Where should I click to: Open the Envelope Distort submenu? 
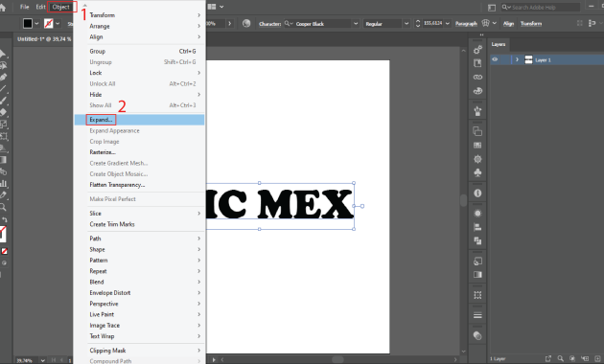pos(139,293)
